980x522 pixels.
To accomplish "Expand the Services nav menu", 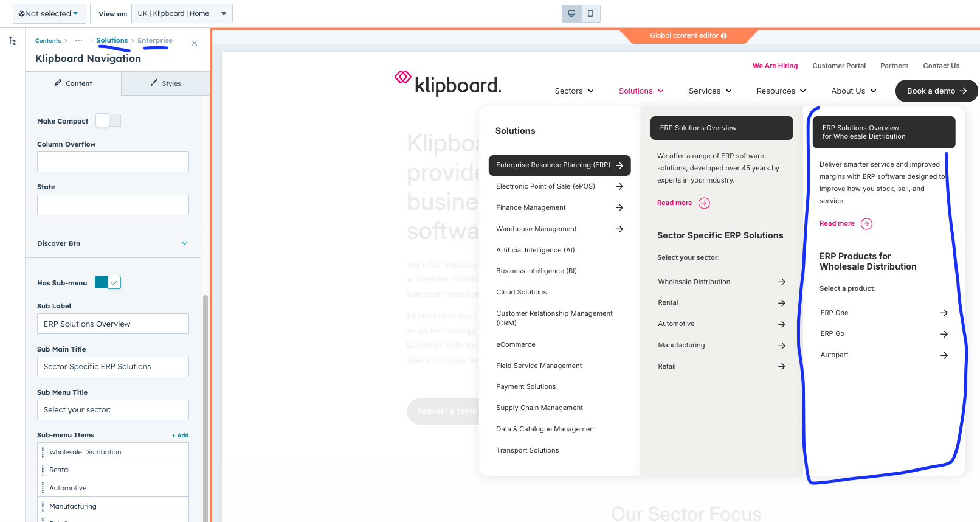I will (710, 91).
